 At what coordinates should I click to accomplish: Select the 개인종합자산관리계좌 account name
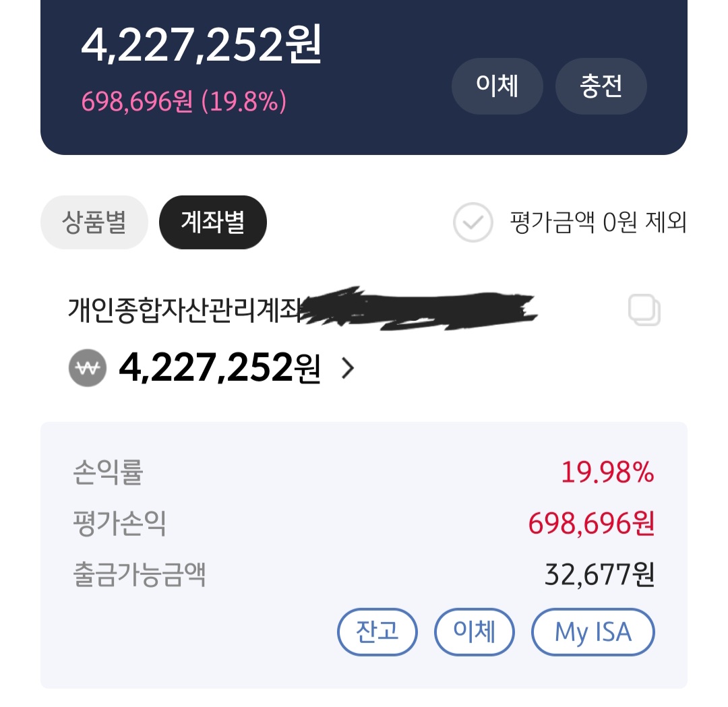tap(182, 311)
